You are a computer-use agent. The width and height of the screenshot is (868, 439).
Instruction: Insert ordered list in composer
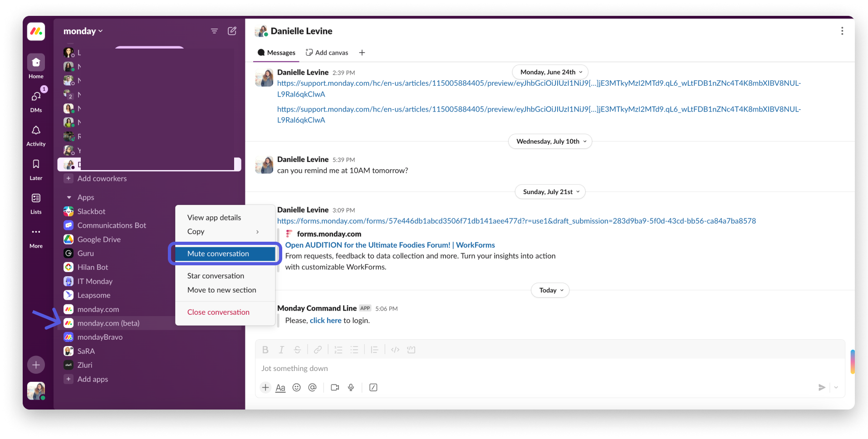(x=338, y=350)
